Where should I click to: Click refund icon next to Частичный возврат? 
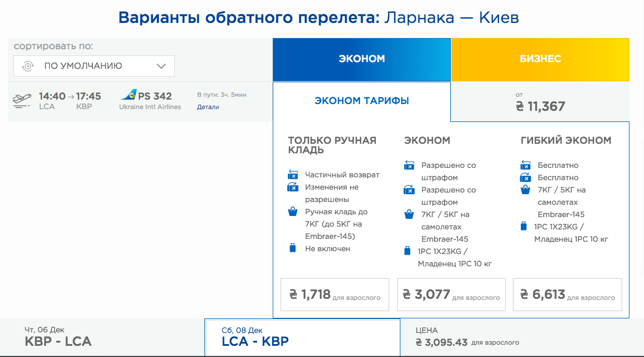pos(293,175)
